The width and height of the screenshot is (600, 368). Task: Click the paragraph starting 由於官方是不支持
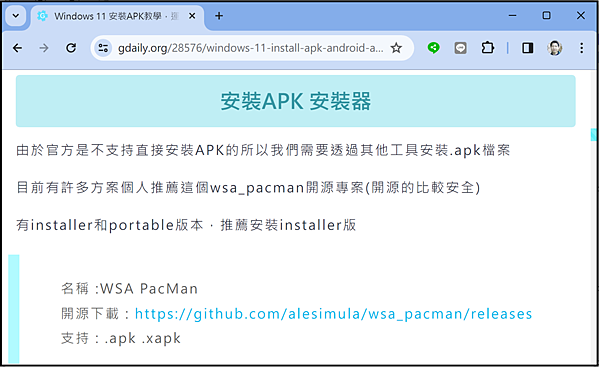pyautogui.click(x=263, y=150)
